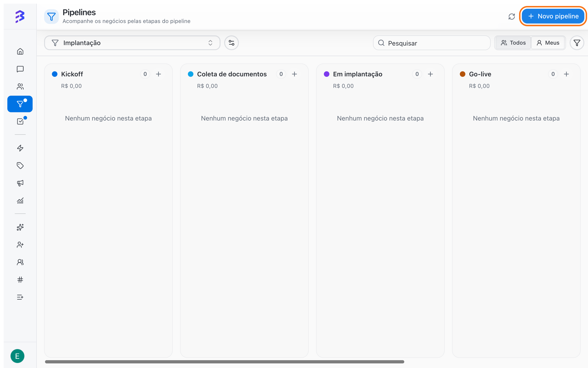The width and height of the screenshot is (588, 368).
Task: Show Todos deals
Action: [x=513, y=43]
